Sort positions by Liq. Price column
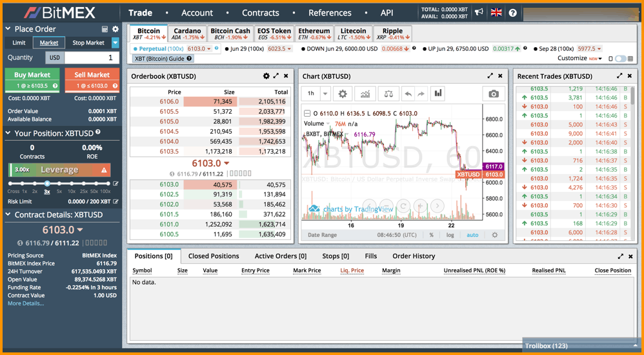The height and width of the screenshot is (355, 644). (352, 270)
